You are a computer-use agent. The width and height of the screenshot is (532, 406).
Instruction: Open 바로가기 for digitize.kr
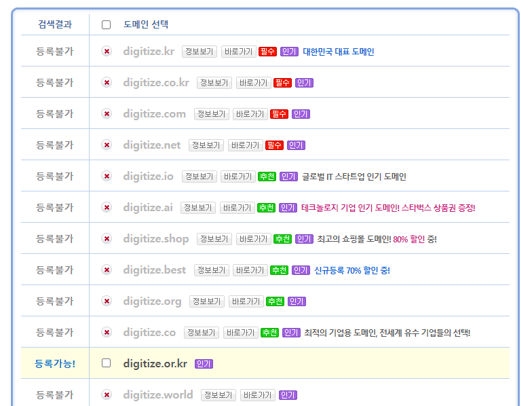(x=239, y=52)
